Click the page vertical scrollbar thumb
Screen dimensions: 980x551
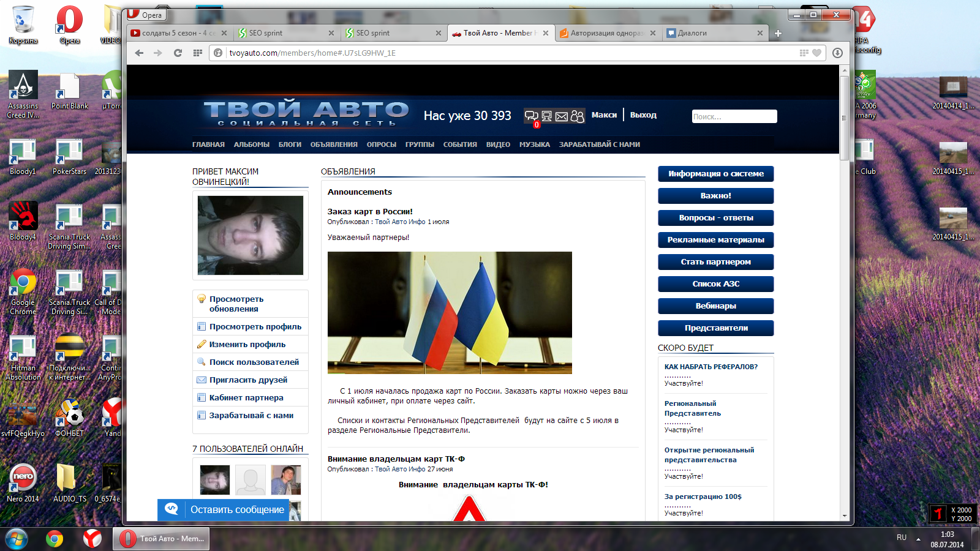[x=845, y=116]
